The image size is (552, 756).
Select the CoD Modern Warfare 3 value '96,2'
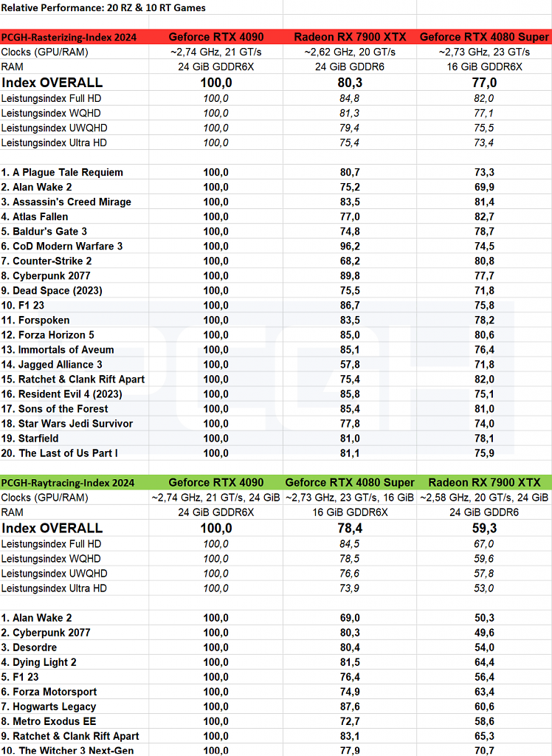[x=350, y=247]
